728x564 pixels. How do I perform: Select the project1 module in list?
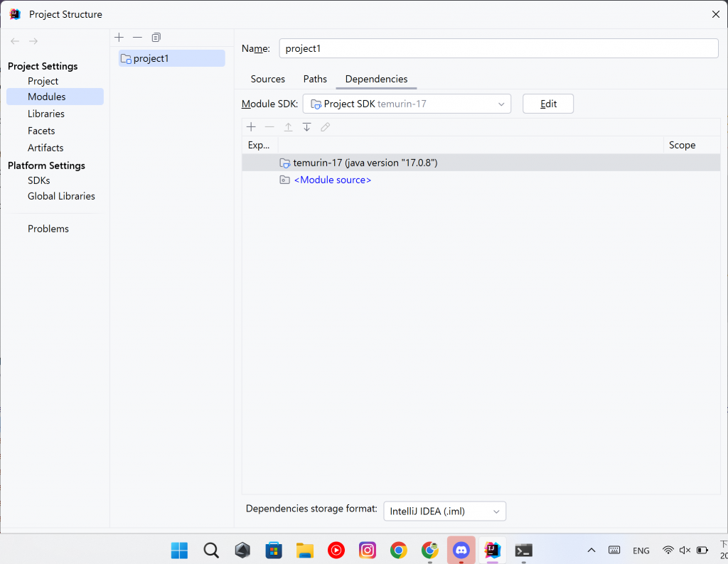click(172, 58)
